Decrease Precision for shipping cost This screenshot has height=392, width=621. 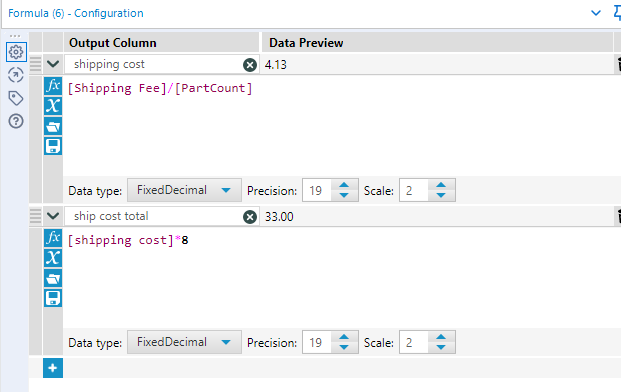344,195
